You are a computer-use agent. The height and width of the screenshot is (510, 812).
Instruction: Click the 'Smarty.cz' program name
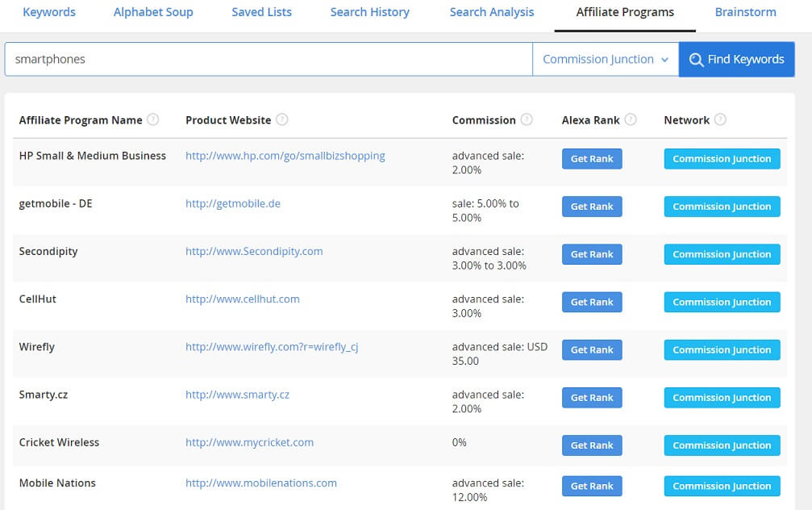point(44,395)
